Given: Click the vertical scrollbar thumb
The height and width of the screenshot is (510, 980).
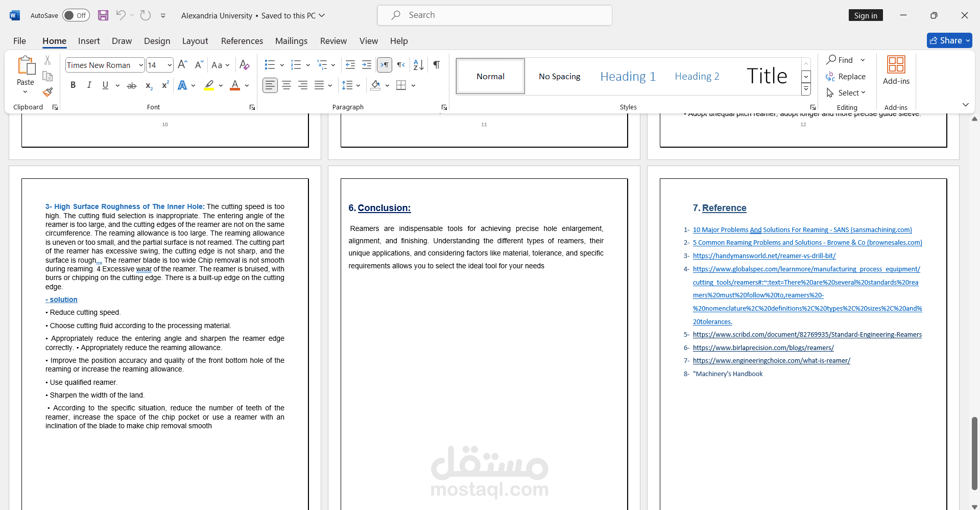Looking at the screenshot, I should [974, 453].
